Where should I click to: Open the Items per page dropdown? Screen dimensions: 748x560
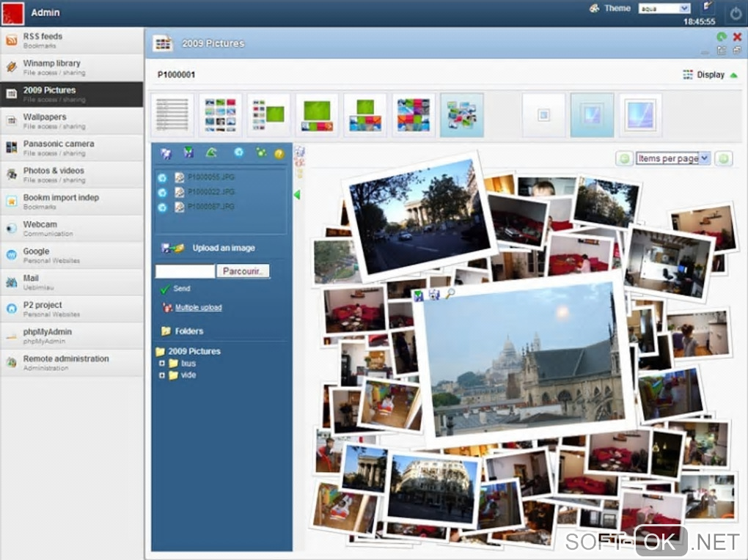(x=673, y=158)
